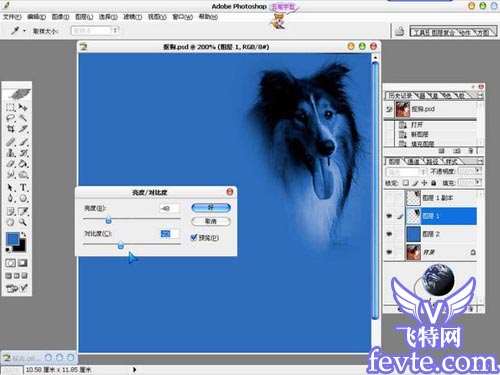Select the Eraser tool
This screenshot has width=500, height=375.
11,164
